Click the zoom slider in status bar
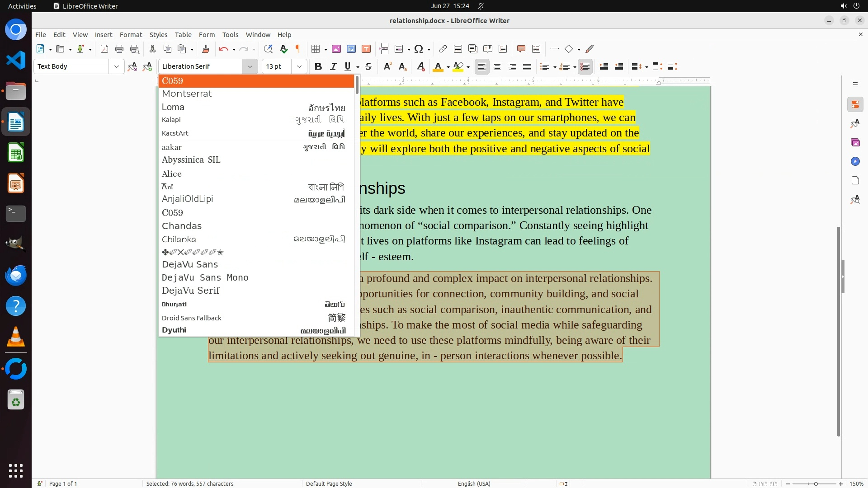 [815, 483]
